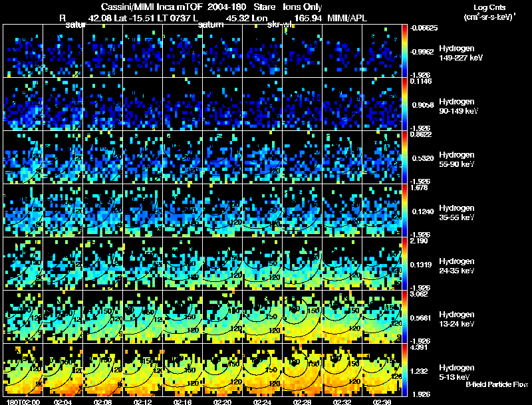
Task: Select the Hydrogen 35-55 keV row color scale
Action: pyautogui.click(x=405, y=210)
